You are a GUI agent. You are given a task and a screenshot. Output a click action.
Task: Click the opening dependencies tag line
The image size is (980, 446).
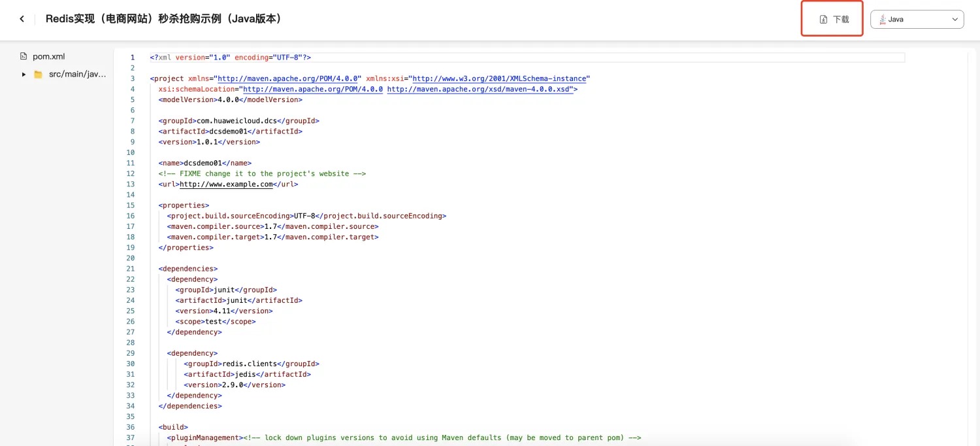tap(188, 269)
